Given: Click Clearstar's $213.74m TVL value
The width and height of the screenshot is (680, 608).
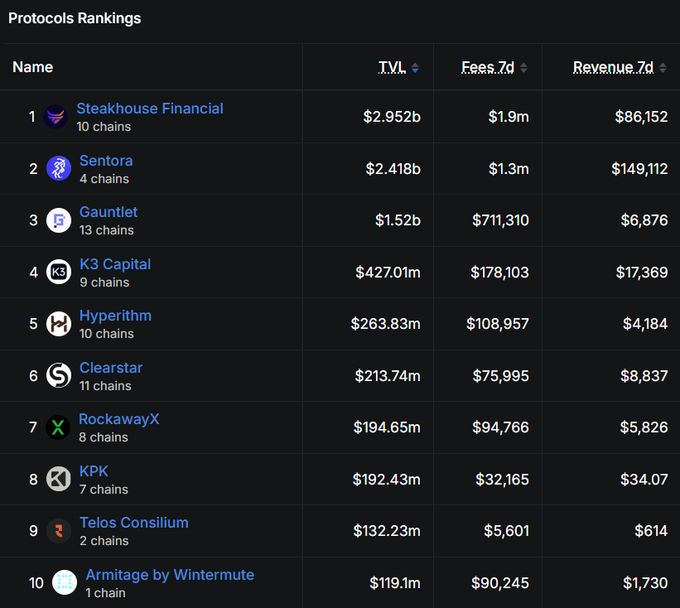Looking at the screenshot, I should coord(388,376).
